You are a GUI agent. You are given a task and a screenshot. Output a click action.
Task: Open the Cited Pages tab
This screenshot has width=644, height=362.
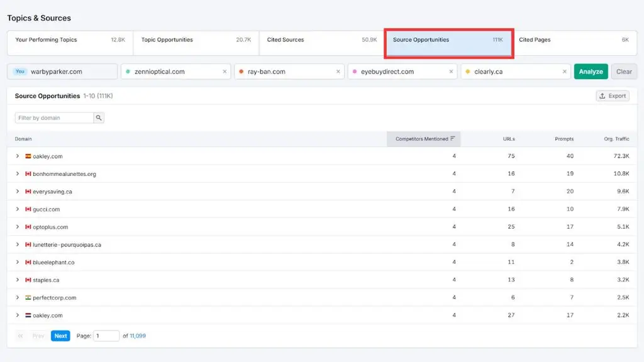tap(574, 43)
